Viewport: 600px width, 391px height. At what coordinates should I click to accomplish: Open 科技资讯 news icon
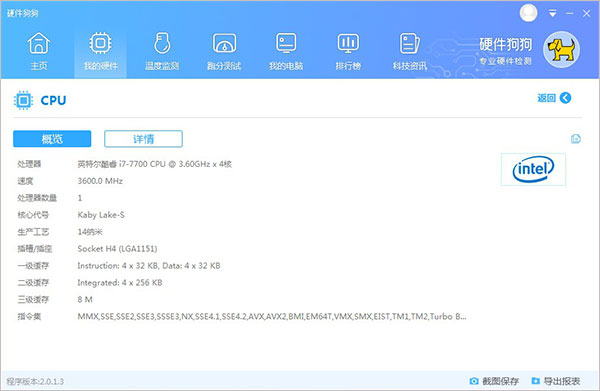pos(409,43)
